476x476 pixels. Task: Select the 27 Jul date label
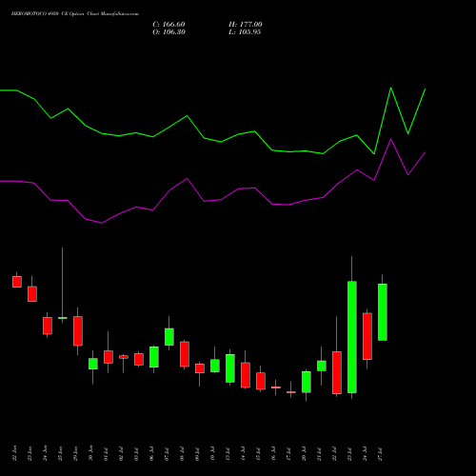tap(381, 454)
